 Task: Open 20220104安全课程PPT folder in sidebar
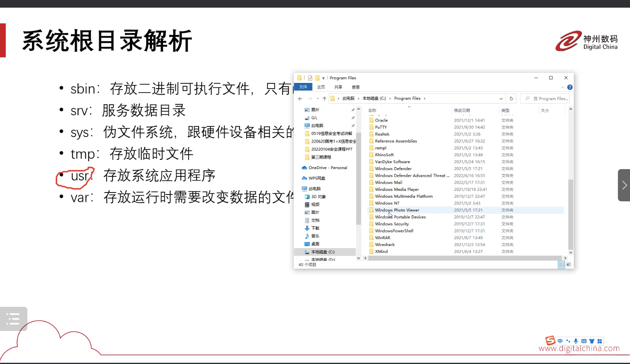[x=332, y=149]
